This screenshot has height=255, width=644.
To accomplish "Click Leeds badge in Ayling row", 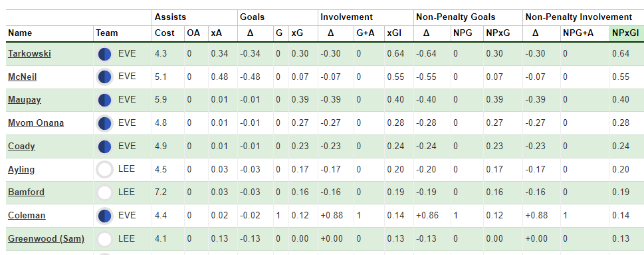I will pyautogui.click(x=105, y=170).
